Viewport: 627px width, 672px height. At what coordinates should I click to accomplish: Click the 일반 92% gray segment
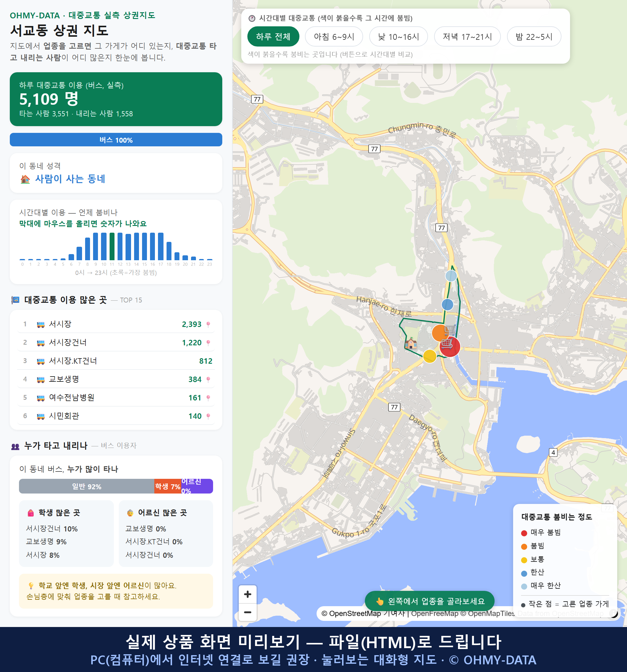pos(87,486)
